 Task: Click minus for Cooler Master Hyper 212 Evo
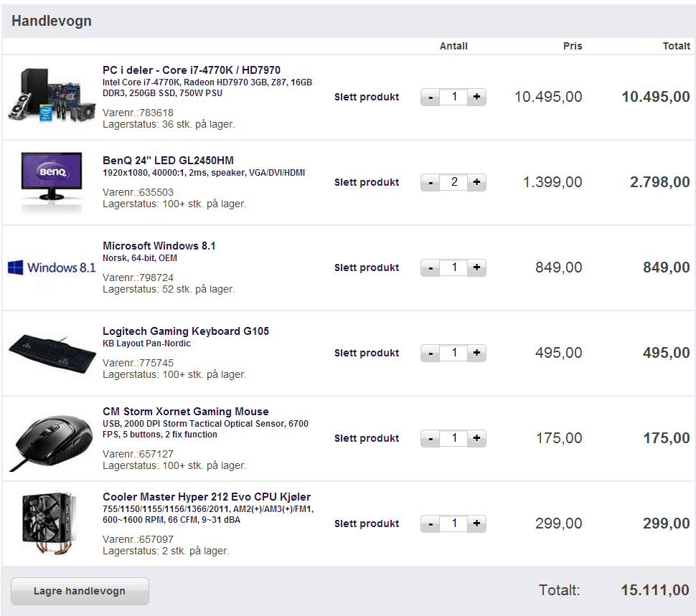[x=430, y=523]
